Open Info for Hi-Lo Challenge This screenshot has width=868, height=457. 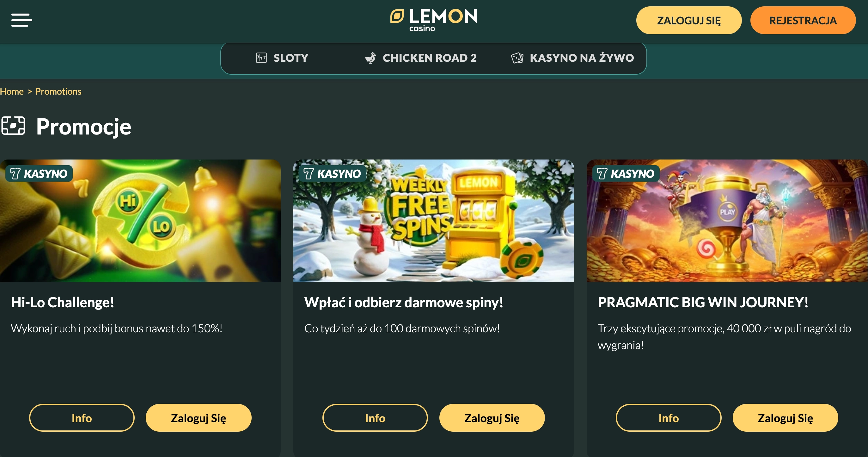tap(82, 418)
